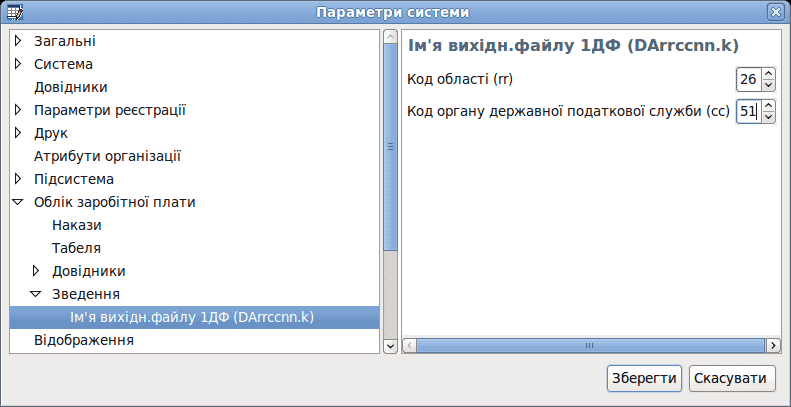Increase the Код області value

coord(768,74)
